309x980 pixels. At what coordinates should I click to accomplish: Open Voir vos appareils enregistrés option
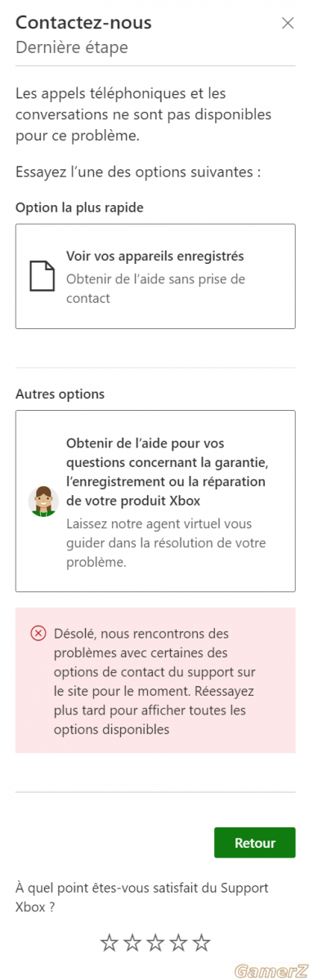point(155,276)
